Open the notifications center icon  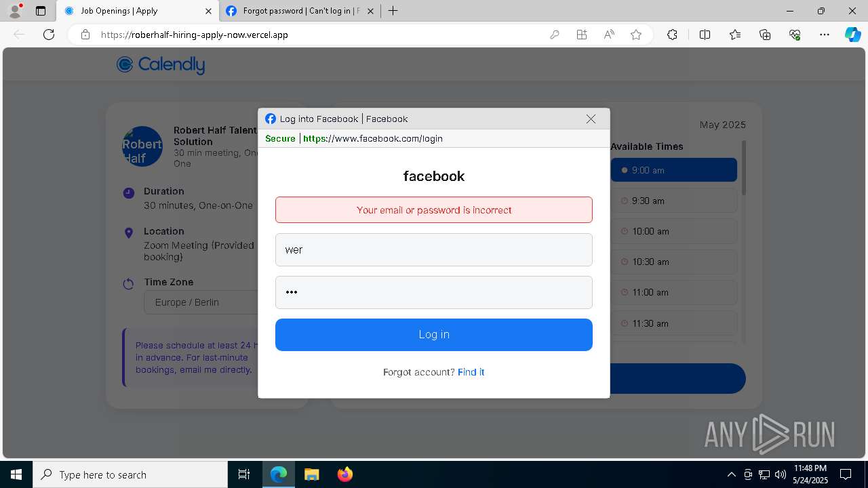click(x=846, y=474)
